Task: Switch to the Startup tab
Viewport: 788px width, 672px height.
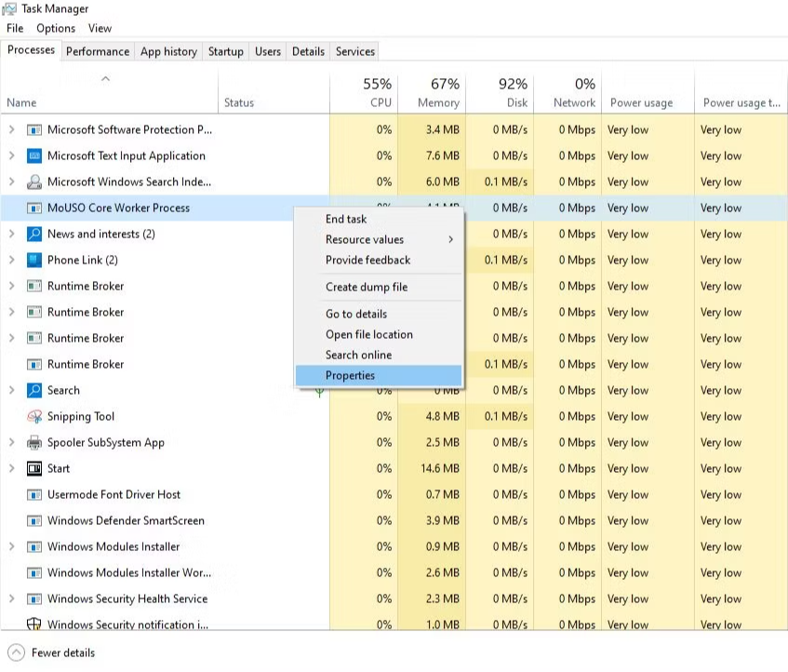Action: [x=226, y=51]
